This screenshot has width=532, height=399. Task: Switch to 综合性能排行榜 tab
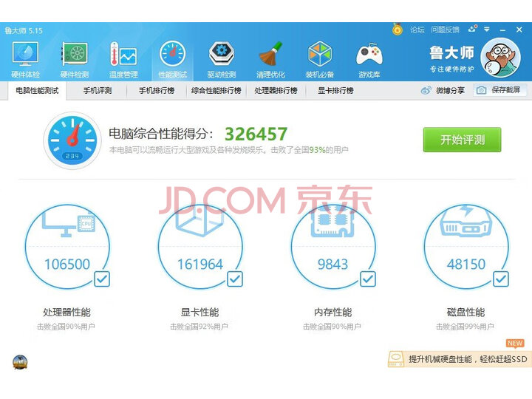pyautogui.click(x=216, y=91)
